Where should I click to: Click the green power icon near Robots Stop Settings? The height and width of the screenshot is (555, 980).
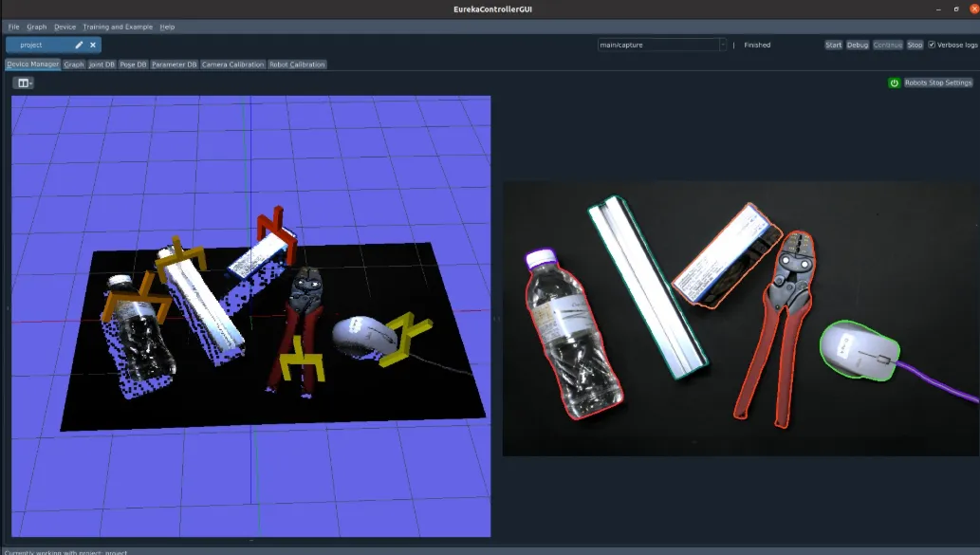pos(893,83)
